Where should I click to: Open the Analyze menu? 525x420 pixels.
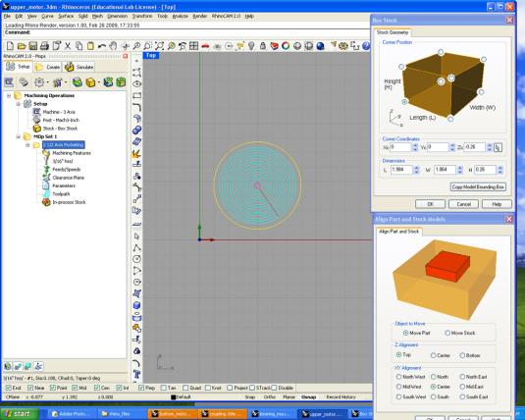pos(181,16)
